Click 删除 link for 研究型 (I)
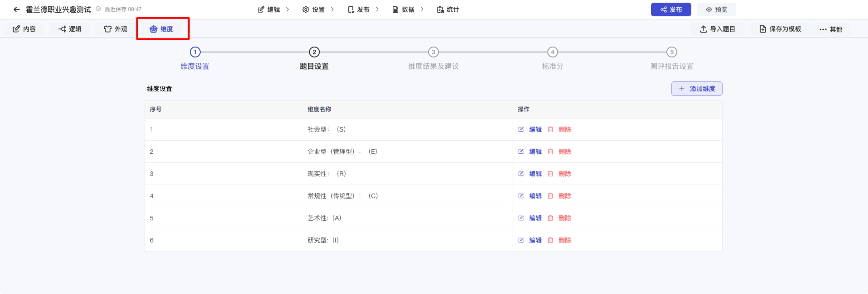The width and height of the screenshot is (868, 294). click(565, 240)
